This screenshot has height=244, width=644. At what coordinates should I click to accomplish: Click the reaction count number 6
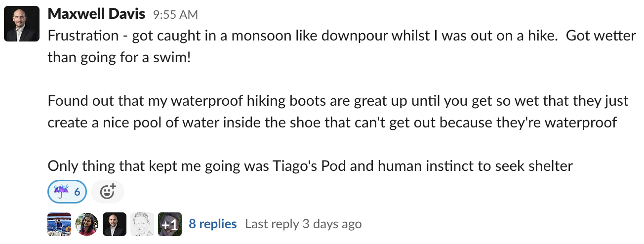[x=77, y=192]
